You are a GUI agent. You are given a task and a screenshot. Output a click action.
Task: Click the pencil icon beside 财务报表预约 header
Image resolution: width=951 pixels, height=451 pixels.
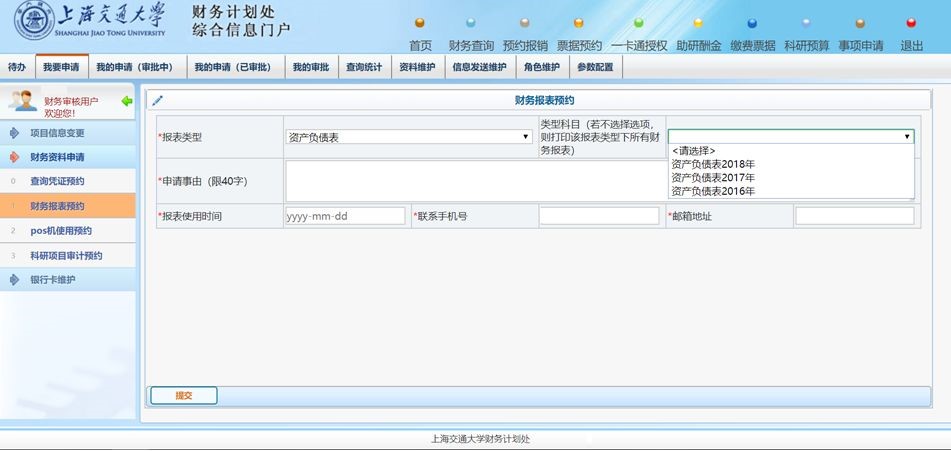[x=158, y=101]
